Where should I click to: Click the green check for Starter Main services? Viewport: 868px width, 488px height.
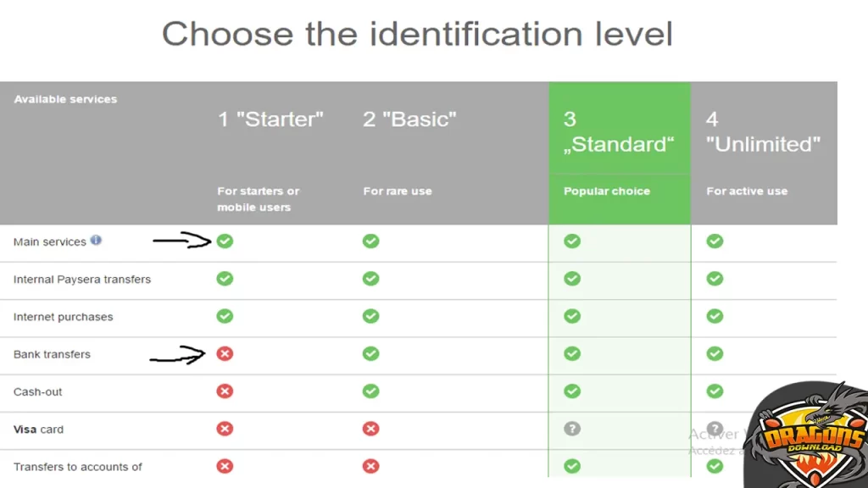pyautogui.click(x=225, y=241)
